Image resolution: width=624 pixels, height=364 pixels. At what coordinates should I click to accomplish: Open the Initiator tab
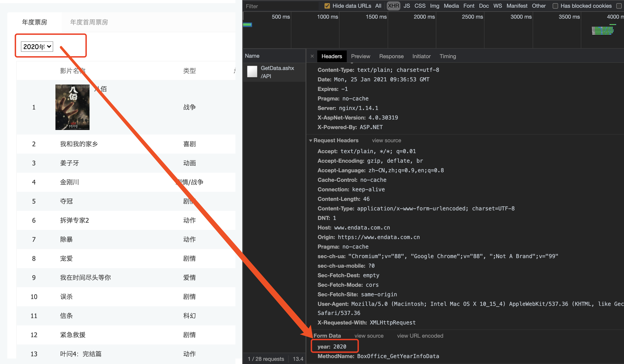421,56
